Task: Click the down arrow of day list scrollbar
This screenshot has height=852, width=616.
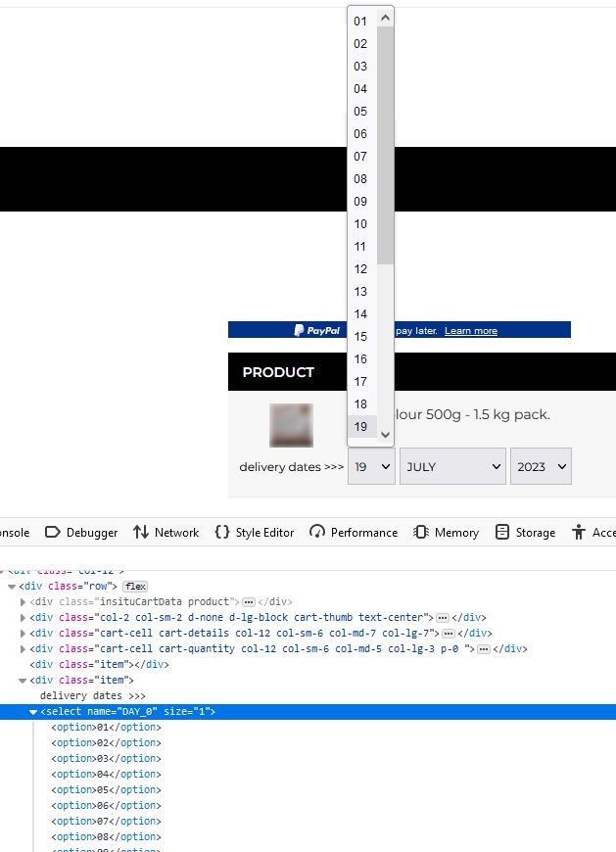Action: 385,435
